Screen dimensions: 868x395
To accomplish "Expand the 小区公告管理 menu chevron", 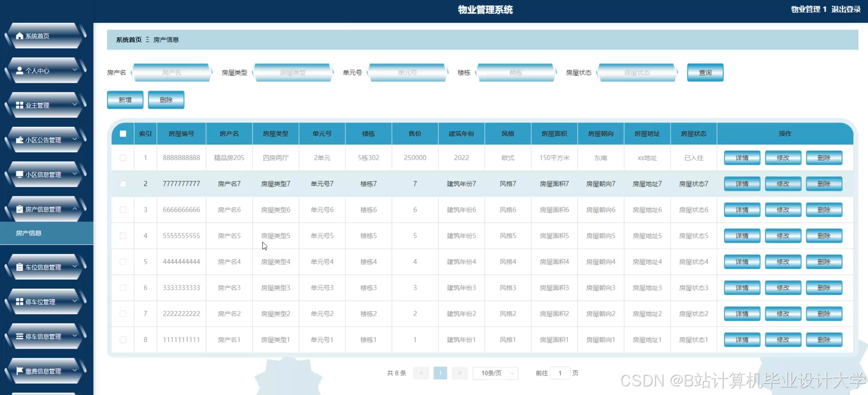I will coord(75,139).
